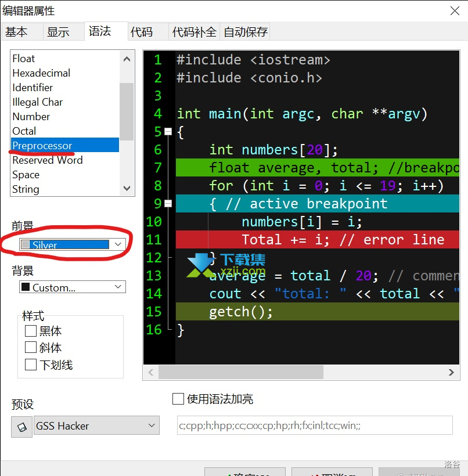Select Hexadecimal in the syntax list
This screenshot has height=476, width=468.
(x=65, y=73)
